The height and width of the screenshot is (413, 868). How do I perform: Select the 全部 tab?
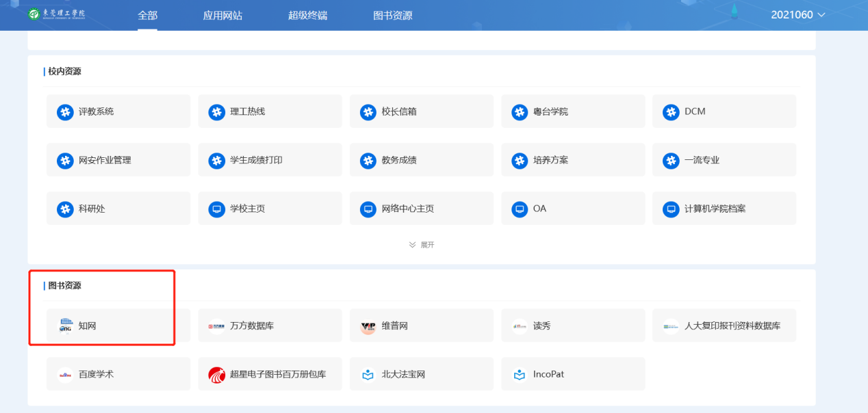tap(147, 15)
